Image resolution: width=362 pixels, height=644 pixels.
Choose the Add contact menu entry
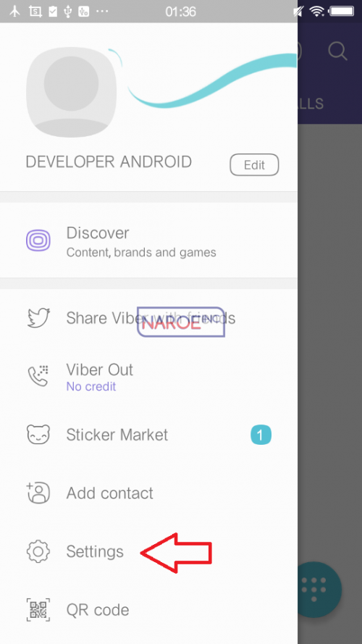[x=148, y=493]
